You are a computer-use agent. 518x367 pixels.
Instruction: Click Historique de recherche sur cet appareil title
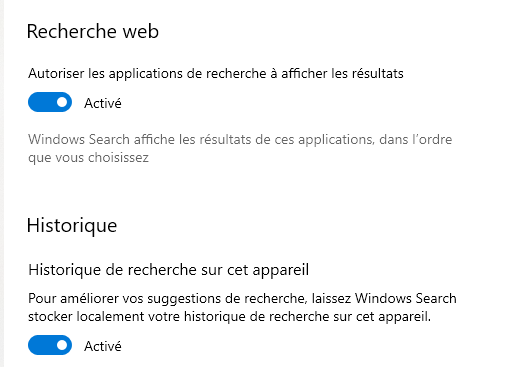(x=169, y=270)
